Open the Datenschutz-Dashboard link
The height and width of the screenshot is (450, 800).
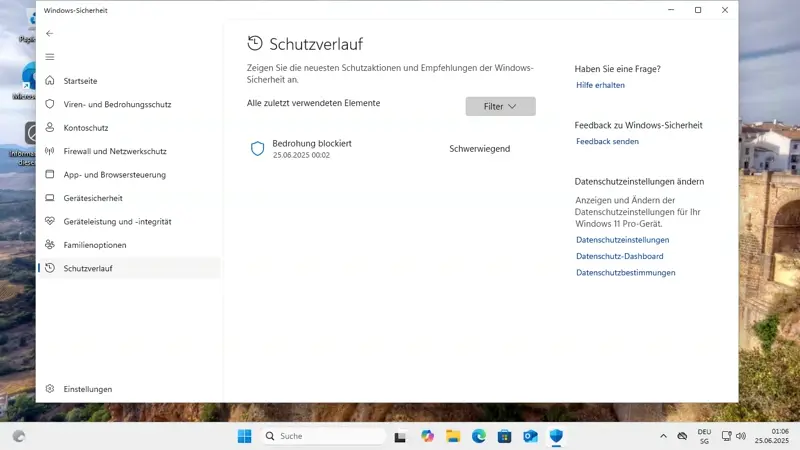pyautogui.click(x=619, y=256)
